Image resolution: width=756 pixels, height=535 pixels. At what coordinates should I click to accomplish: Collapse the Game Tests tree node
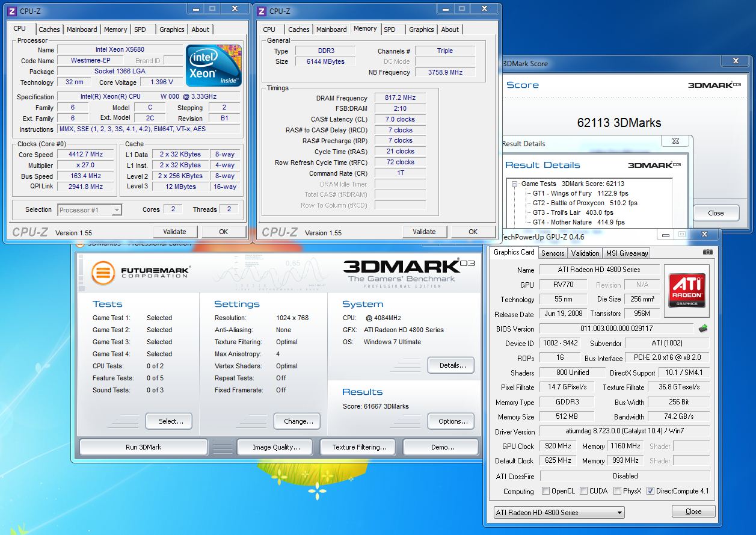pos(515,184)
